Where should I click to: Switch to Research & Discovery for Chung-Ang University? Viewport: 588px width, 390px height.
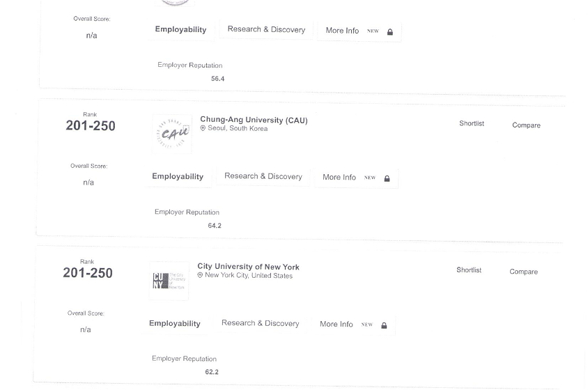263,176
